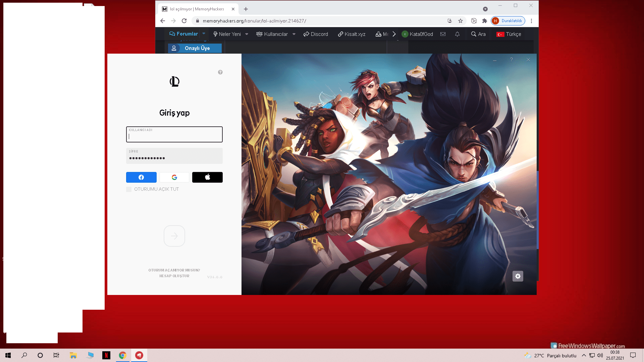Open Chrome three-dot menu
Image resolution: width=644 pixels, height=362 pixels.
click(x=531, y=21)
